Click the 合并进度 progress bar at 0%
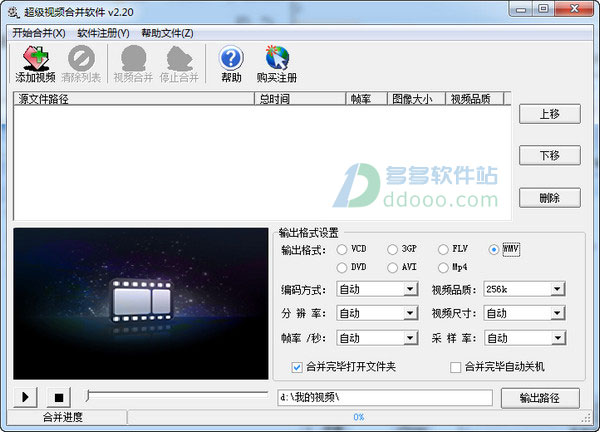 (359, 417)
